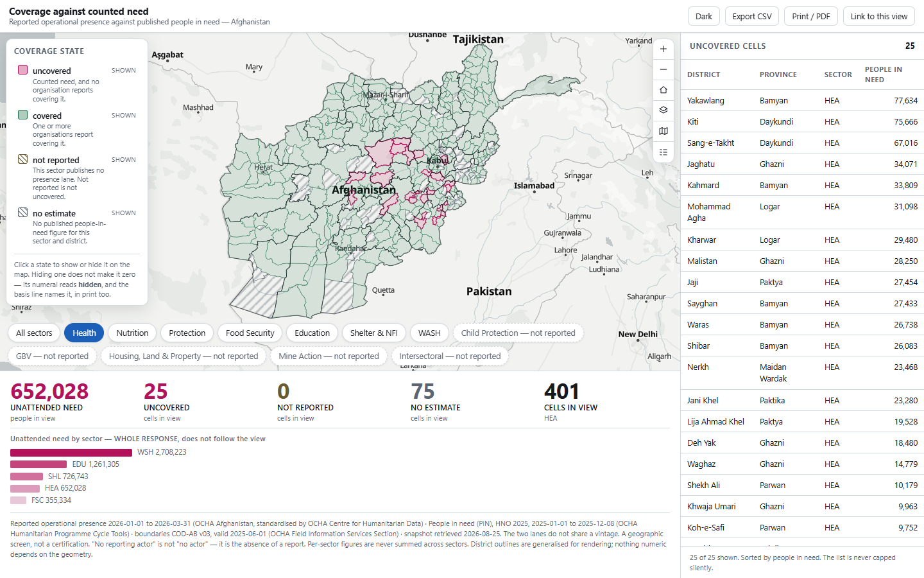Select the Education sector filter
924x578 pixels.
click(x=312, y=333)
